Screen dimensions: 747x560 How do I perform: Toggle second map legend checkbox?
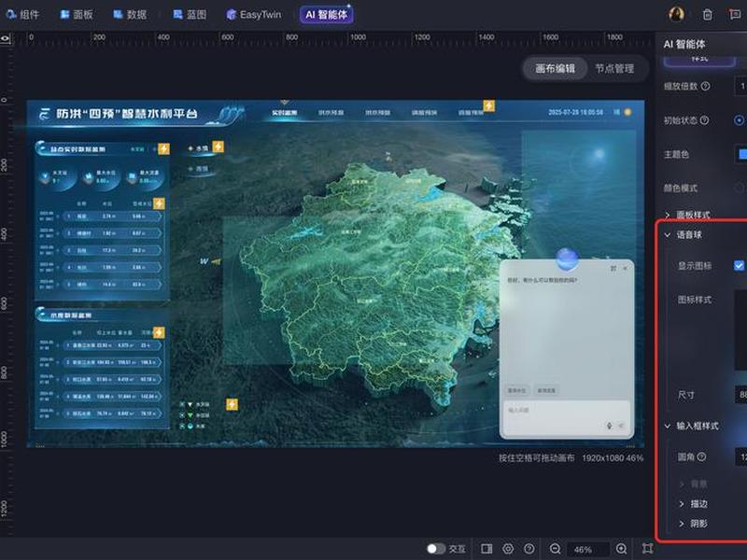coord(182,415)
